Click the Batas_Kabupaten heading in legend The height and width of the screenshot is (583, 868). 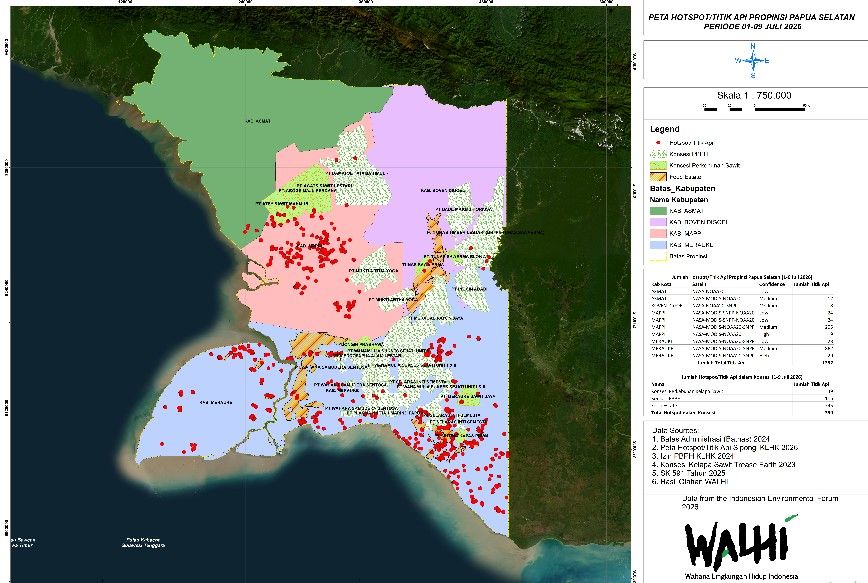(x=683, y=189)
